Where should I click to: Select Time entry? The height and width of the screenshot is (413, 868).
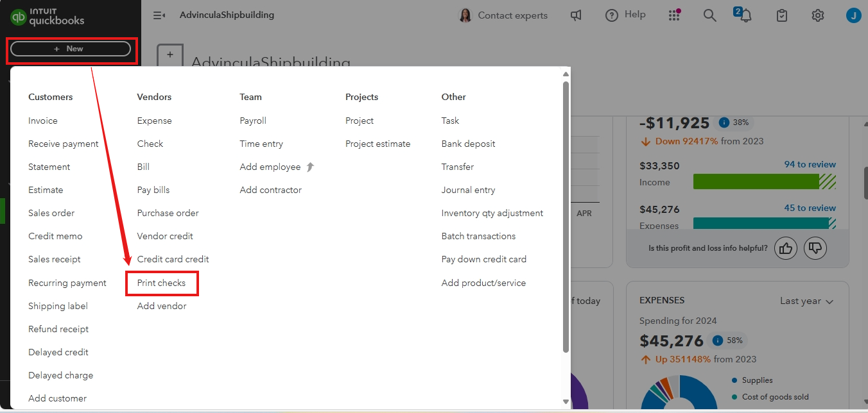[x=261, y=144]
